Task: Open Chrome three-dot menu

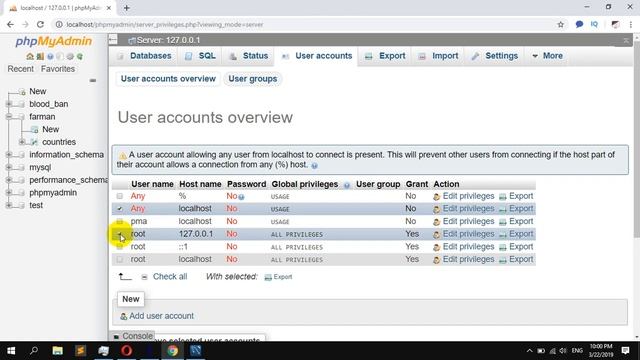Action: [x=631, y=24]
